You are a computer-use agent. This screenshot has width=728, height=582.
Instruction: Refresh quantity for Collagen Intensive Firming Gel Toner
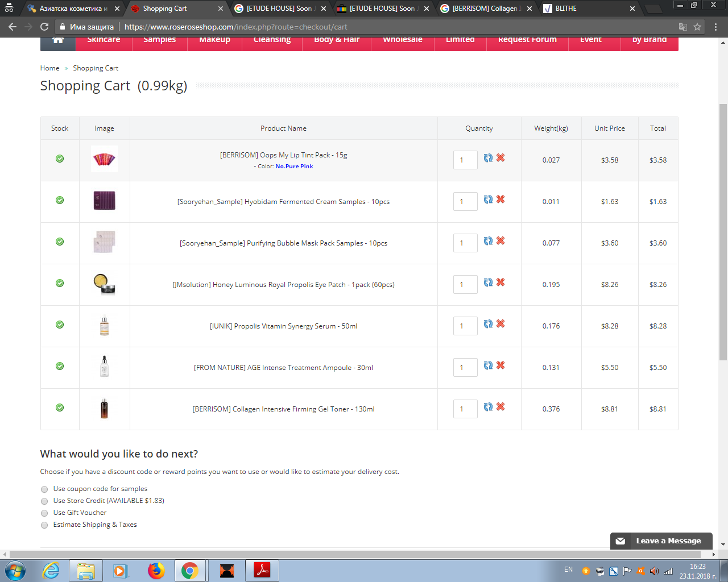point(488,407)
